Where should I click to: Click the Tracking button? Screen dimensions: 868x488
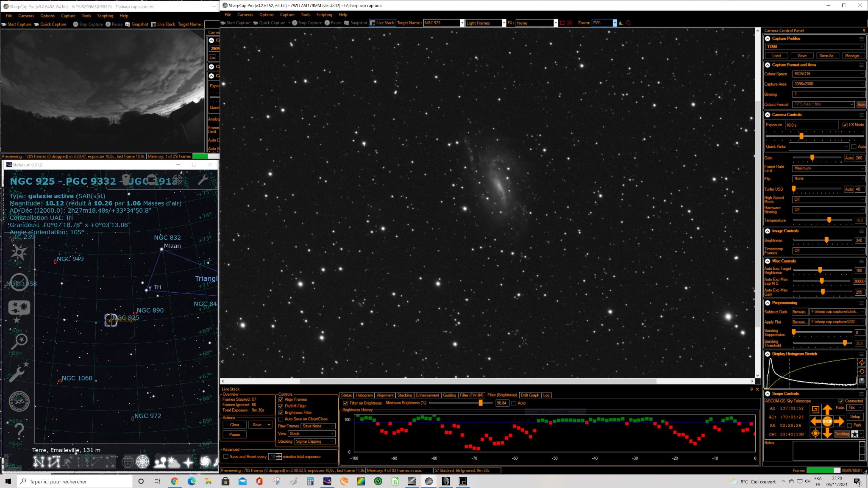pos(842,434)
